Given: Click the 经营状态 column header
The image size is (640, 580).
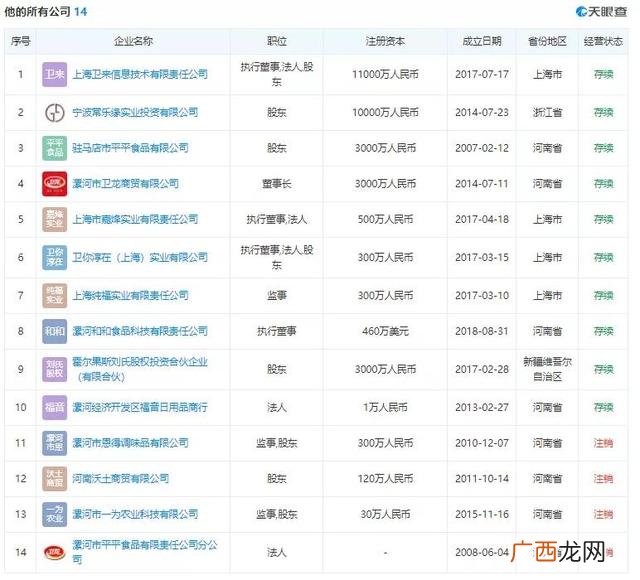Looking at the screenshot, I should pos(603,41).
